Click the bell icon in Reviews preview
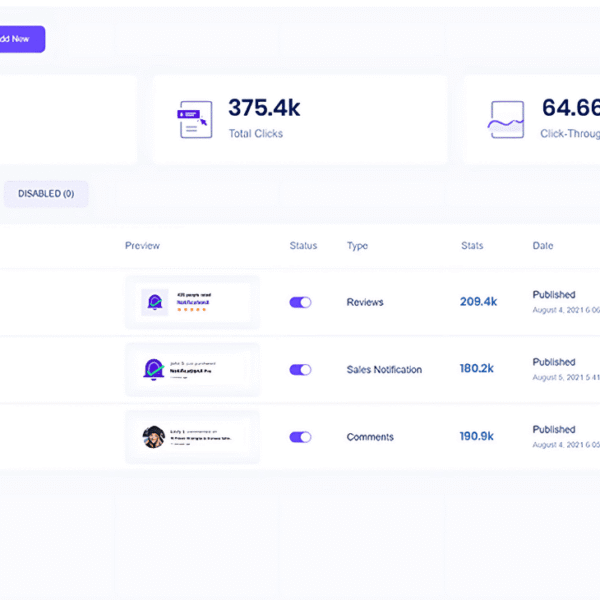 [154, 302]
